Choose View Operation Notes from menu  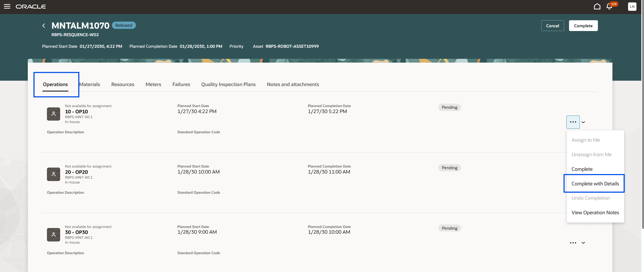[x=595, y=213]
